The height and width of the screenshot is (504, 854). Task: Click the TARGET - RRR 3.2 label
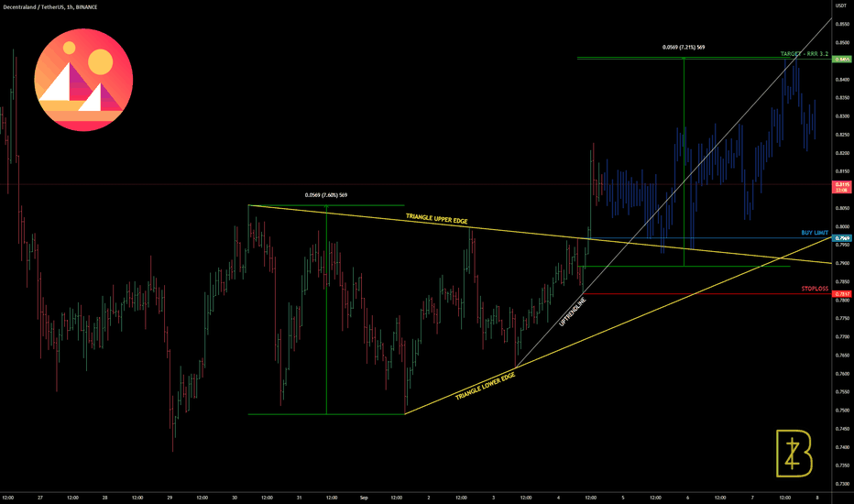point(804,54)
